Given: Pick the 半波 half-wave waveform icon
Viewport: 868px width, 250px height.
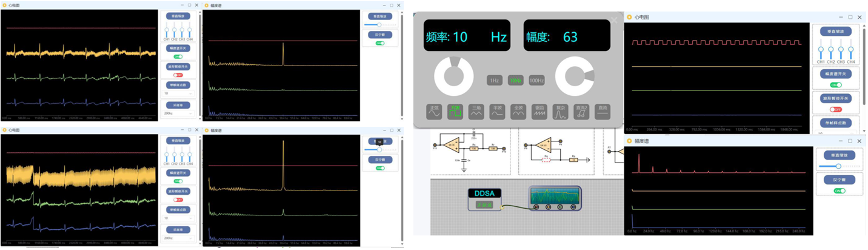Looking at the screenshot, I should 497,111.
